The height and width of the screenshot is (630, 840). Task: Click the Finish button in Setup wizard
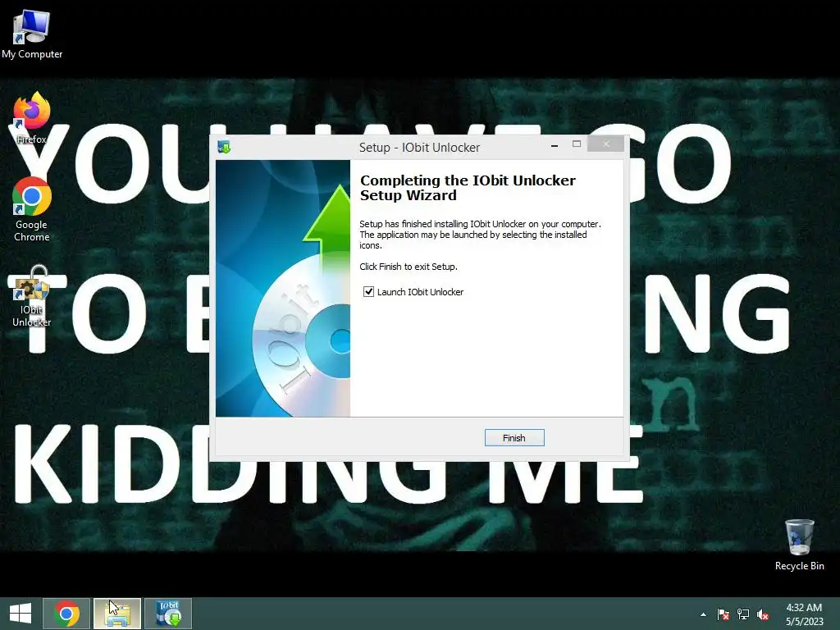pos(514,438)
